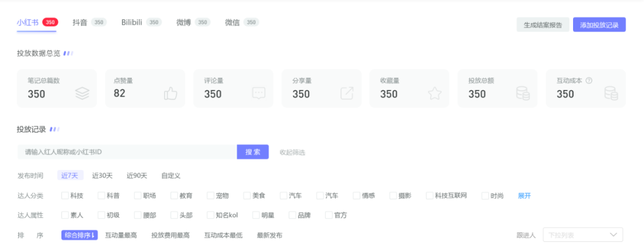Click the 投放记录 section heading
Image resolution: width=644 pixels, height=252 pixels.
click(x=31, y=129)
